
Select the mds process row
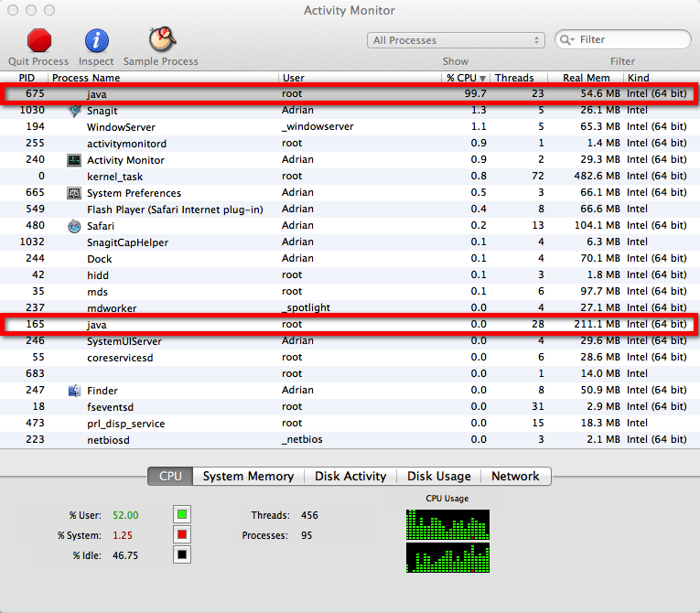[x=350, y=292]
